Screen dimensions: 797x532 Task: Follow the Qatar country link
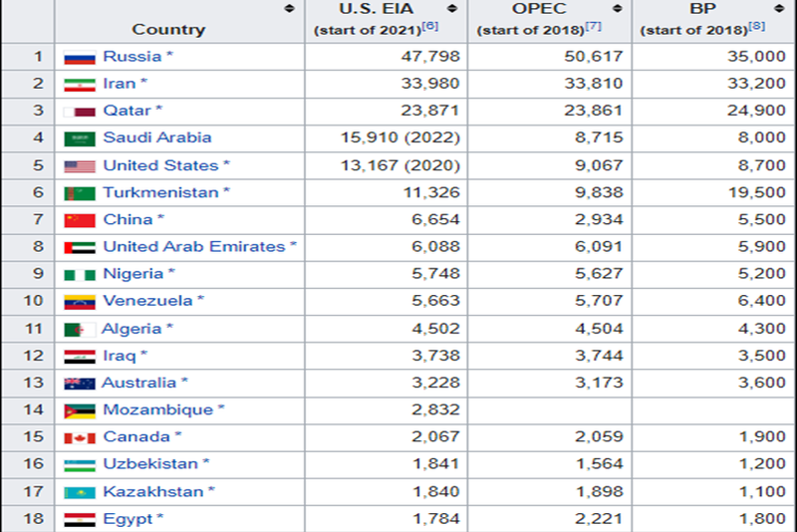point(128,111)
